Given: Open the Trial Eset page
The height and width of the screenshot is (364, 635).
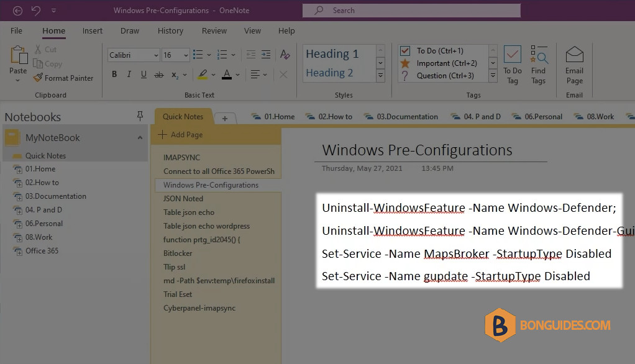Looking at the screenshot, I should pyautogui.click(x=178, y=294).
